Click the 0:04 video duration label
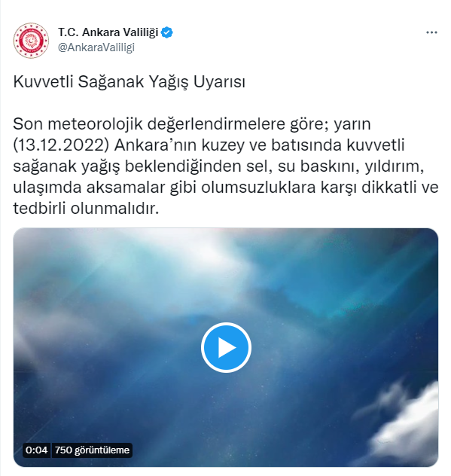Screen dimensions: 451x476 coord(36,450)
